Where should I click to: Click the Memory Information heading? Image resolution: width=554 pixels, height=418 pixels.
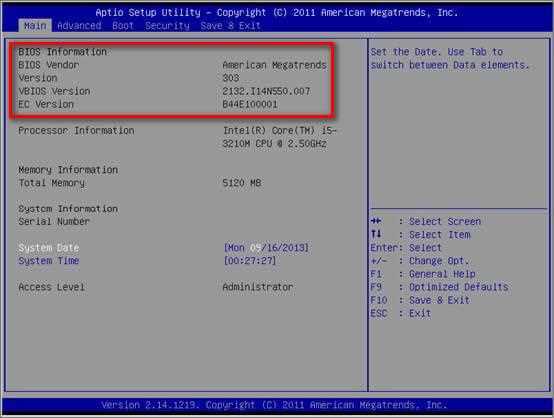(68, 170)
